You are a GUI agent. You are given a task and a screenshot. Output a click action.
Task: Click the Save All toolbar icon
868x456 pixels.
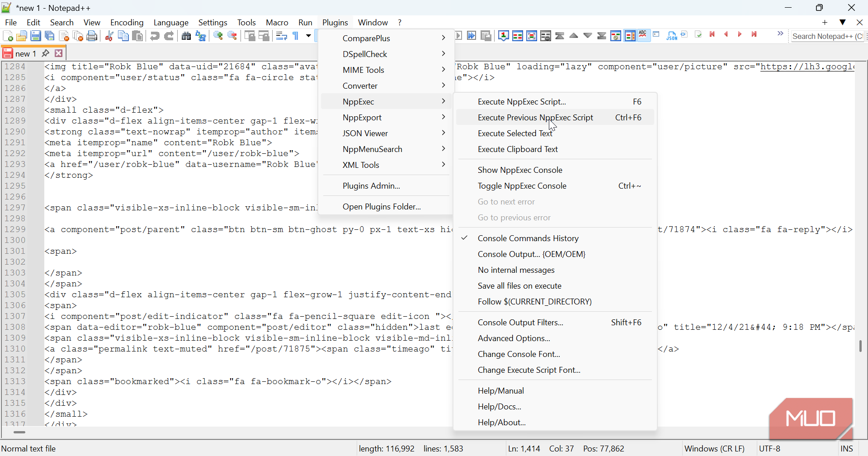coord(50,36)
